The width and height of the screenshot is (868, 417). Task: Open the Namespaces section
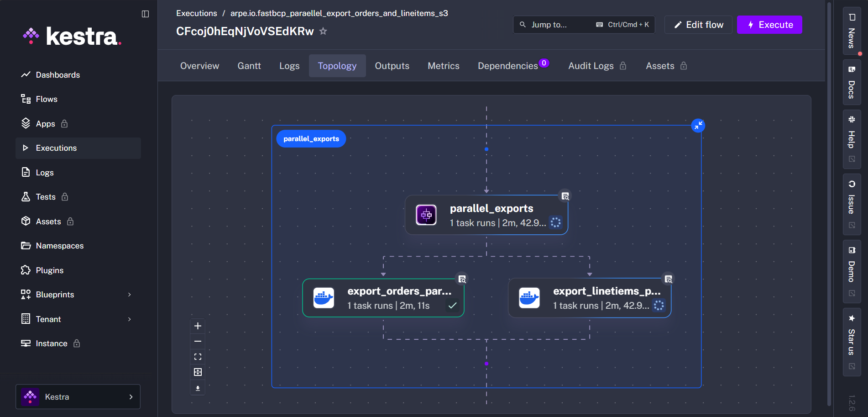60,245
